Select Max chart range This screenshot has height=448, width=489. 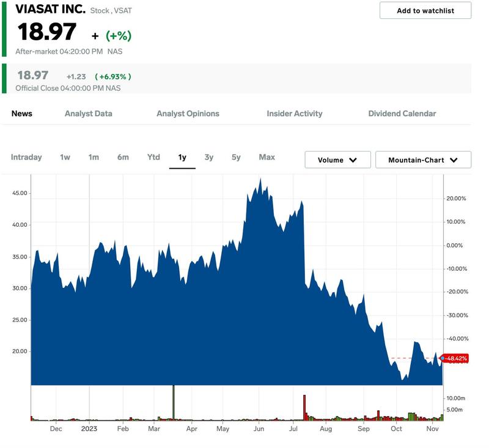pyautogui.click(x=267, y=157)
